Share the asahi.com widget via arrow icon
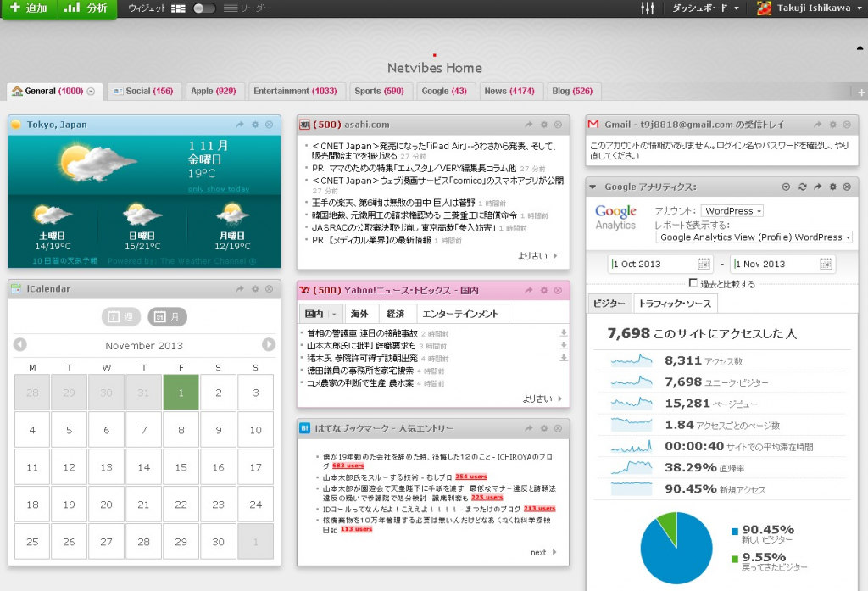 (x=528, y=125)
